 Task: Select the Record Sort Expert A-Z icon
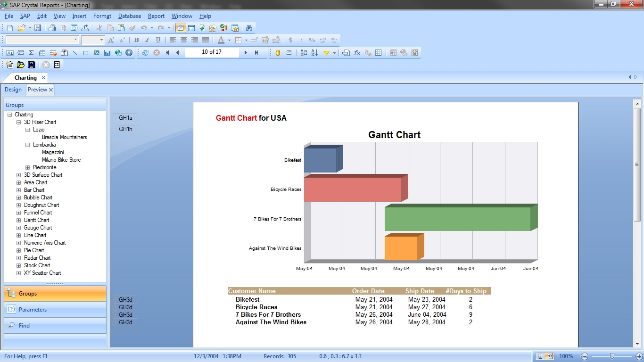(315, 53)
